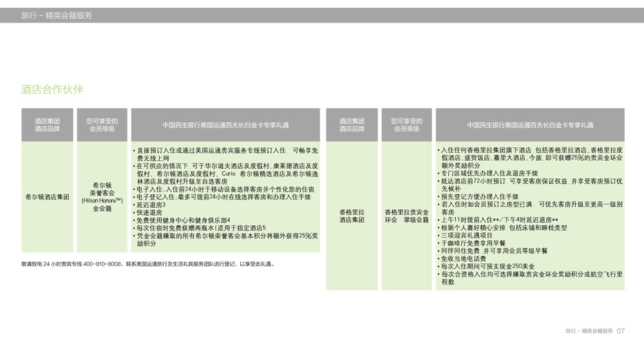This screenshot has width=644, height=341.
Task: Click the bullet about '升级至自选客房'
Action: tap(225, 174)
